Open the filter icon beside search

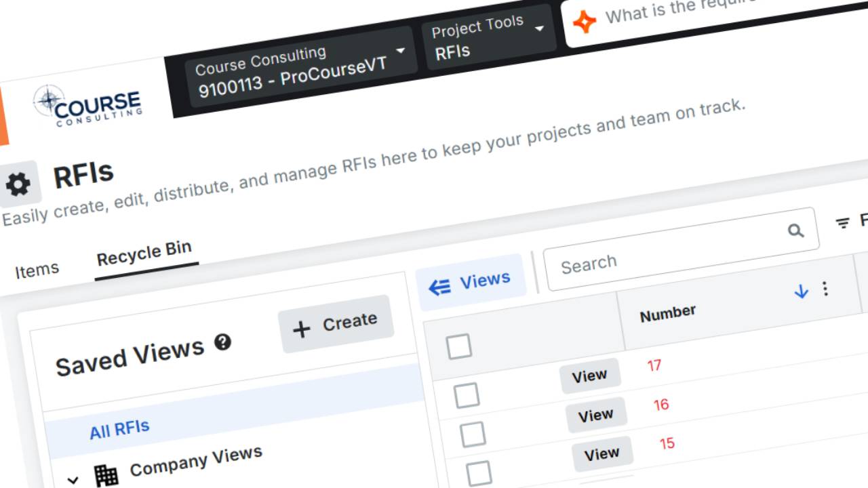(843, 223)
